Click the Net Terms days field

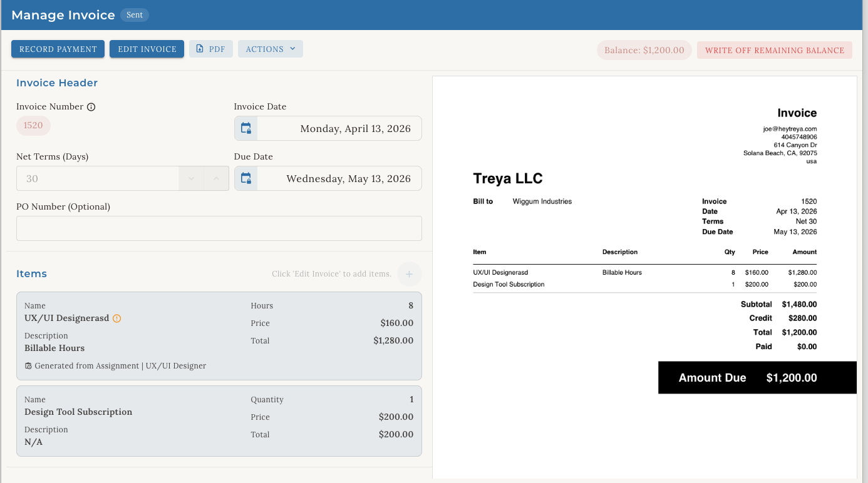click(x=98, y=178)
